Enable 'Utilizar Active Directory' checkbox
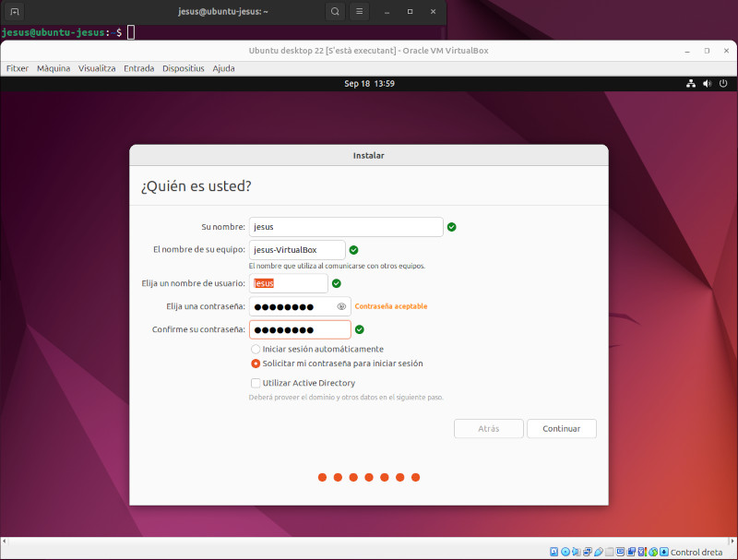Screen dimensions: 738x560 click(256, 383)
